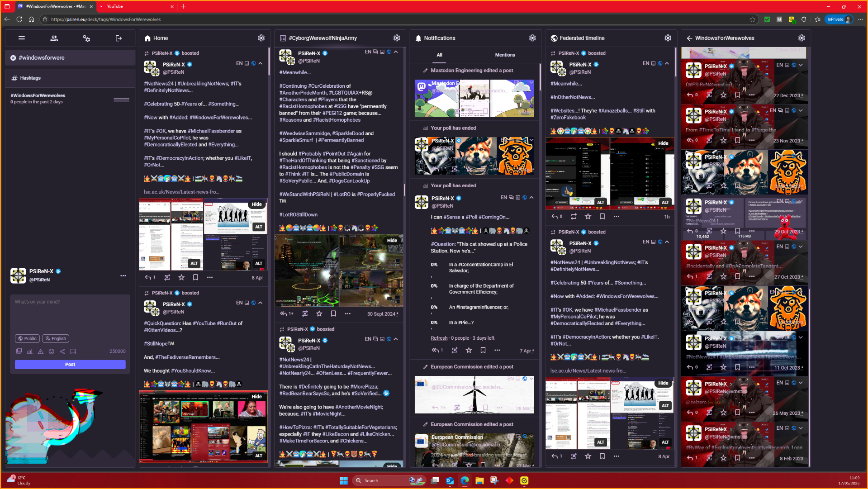Click the share-style icon in the compose toolbar
The image size is (868, 489).
pyautogui.click(x=62, y=351)
